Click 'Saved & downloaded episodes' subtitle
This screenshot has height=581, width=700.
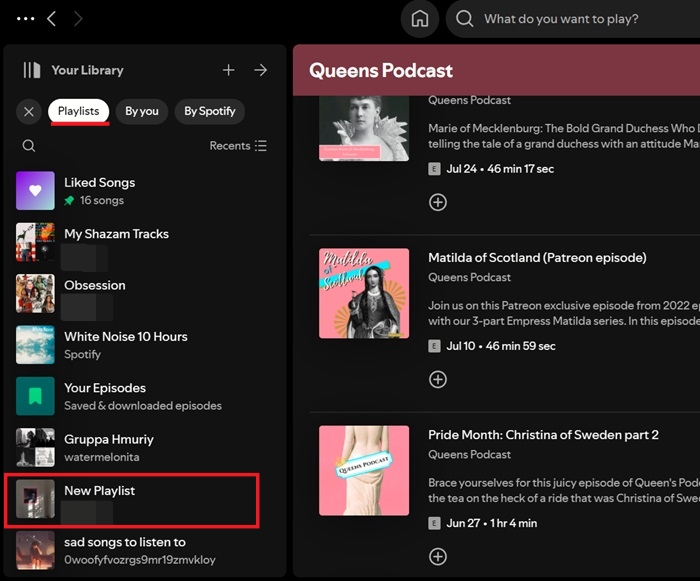coord(143,406)
